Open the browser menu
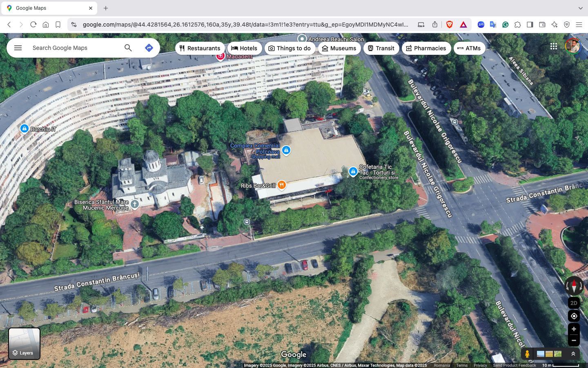The image size is (588, 368). 579,25
